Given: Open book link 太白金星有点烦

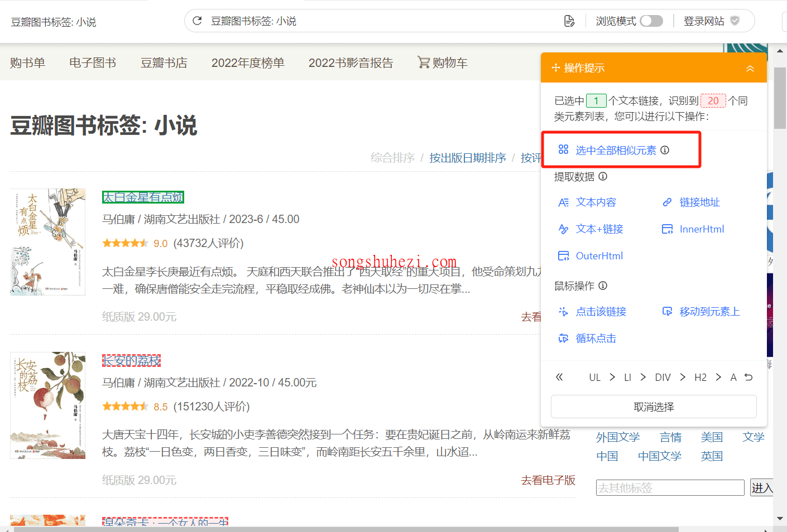Looking at the screenshot, I should pos(143,197).
